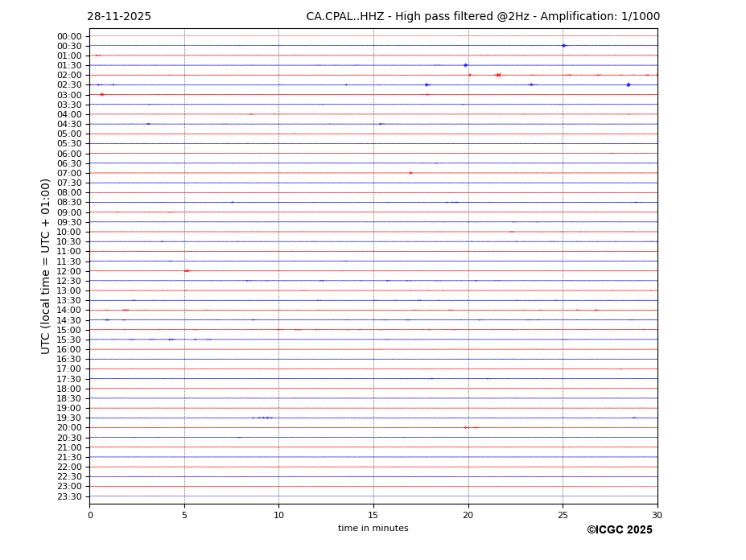The image size is (746, 560).
Task: Select the red spike on the 03:00 trace near start
Action: pos(101,95)
